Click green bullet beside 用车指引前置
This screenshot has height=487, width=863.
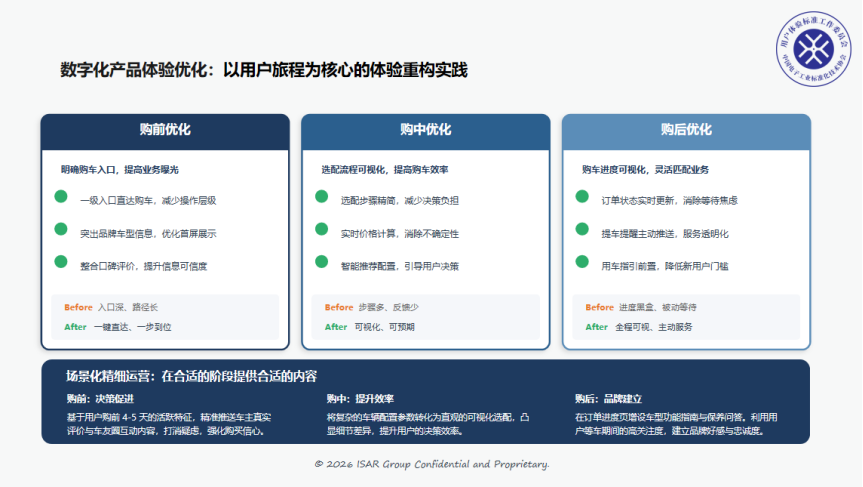(582, 263)
